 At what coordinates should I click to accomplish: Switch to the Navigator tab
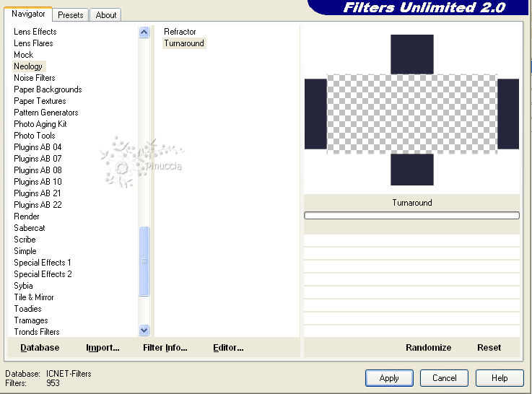[x=28, y=14]
